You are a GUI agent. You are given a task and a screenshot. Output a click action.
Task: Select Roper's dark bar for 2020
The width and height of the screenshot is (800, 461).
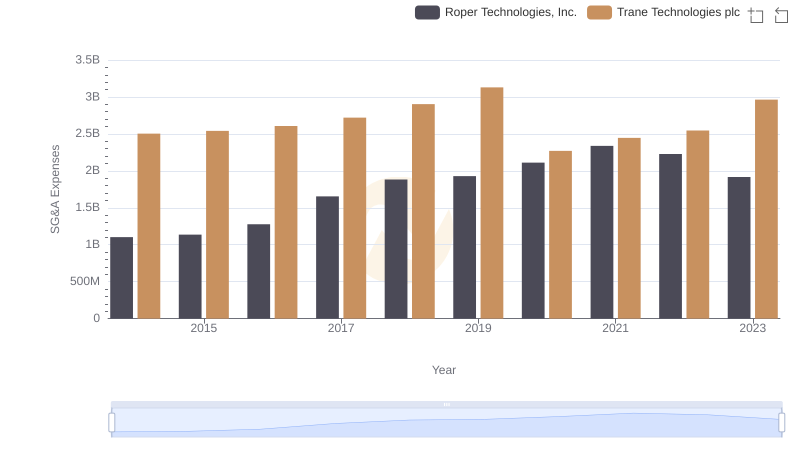click(x=533, y=241)
